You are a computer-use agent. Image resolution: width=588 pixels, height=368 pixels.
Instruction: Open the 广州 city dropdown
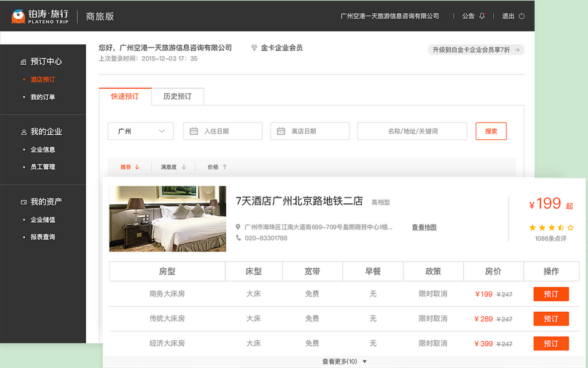[x=141, y=131]
